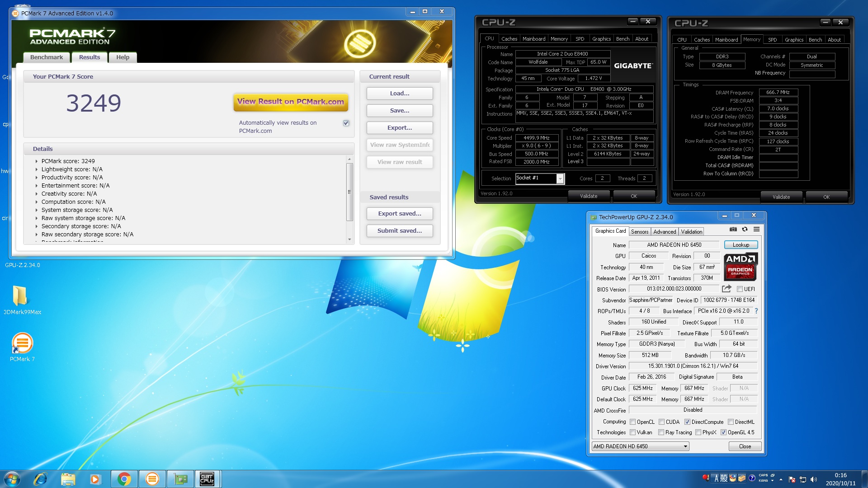This screenshot has height=488, width=868.
Task: Expand the Lightweight score detail row
Action: click(37, 169)
